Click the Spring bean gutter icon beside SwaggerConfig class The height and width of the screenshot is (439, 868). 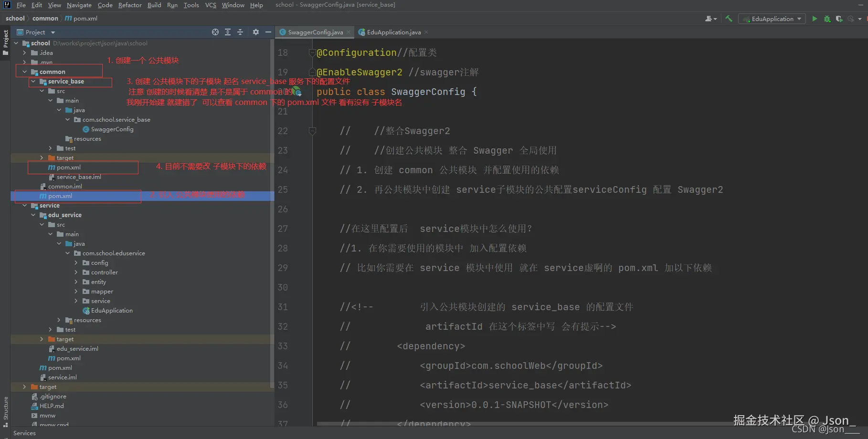pyautogui.click(x=296, y=91)
